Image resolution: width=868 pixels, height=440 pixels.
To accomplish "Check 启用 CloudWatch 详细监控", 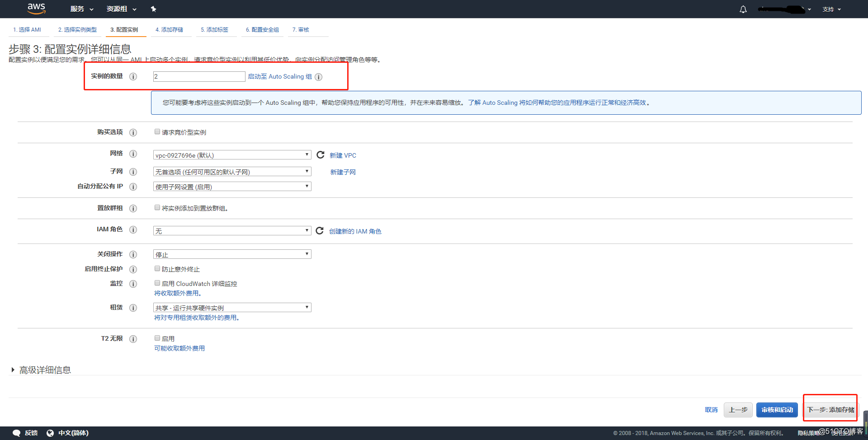I will click(157, 283).
